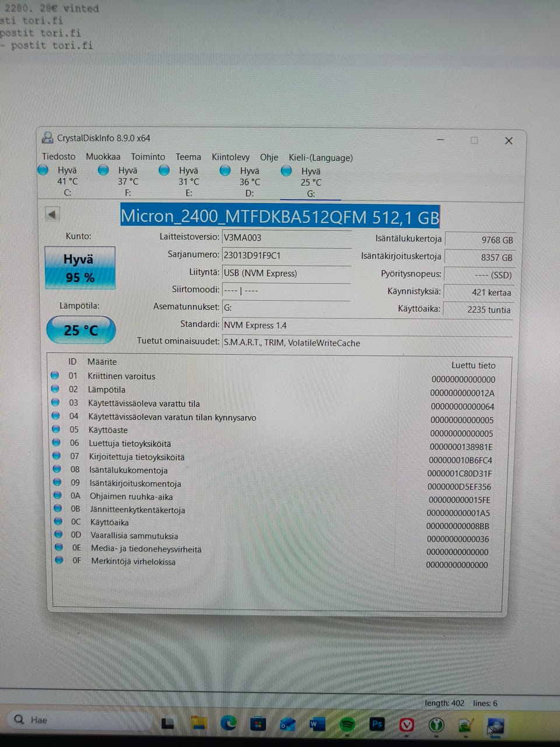Open the Ohje menu
Screen dimensions: 560x747
[x=269, y=157]
